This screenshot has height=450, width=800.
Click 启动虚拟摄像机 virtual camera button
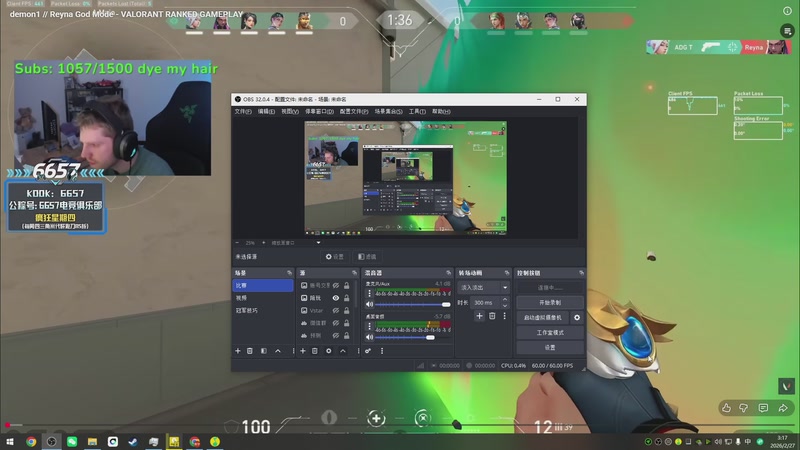click(543, 317)
